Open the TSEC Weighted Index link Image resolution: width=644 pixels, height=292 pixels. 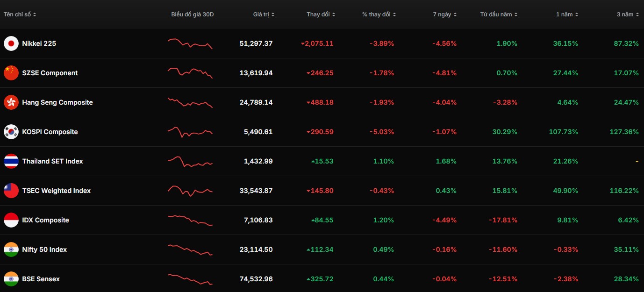[x=57, y=191]
